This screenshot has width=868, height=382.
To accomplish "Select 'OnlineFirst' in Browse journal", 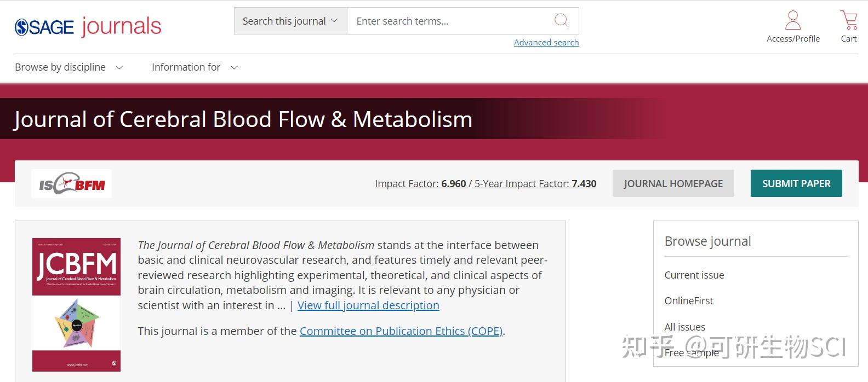I will coord(689,301).
